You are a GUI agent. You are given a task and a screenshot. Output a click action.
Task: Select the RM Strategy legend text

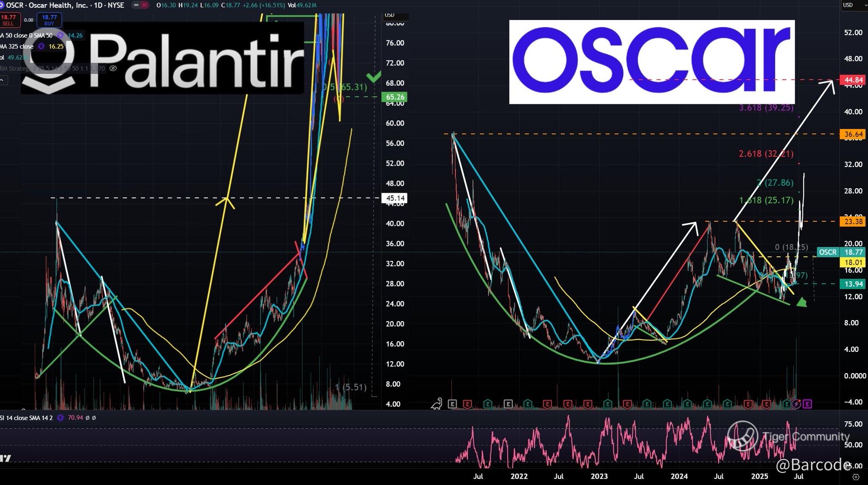(53, 68)
